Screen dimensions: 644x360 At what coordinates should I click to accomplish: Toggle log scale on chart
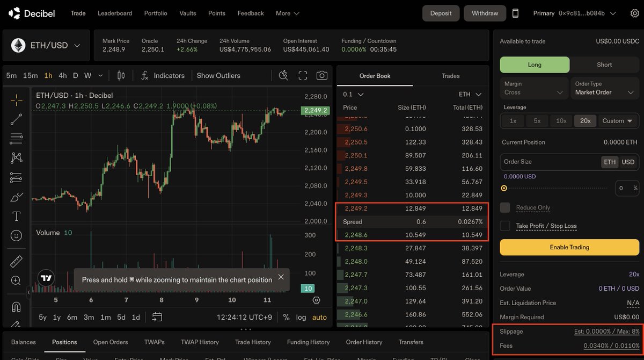click(x=301, y=317)
